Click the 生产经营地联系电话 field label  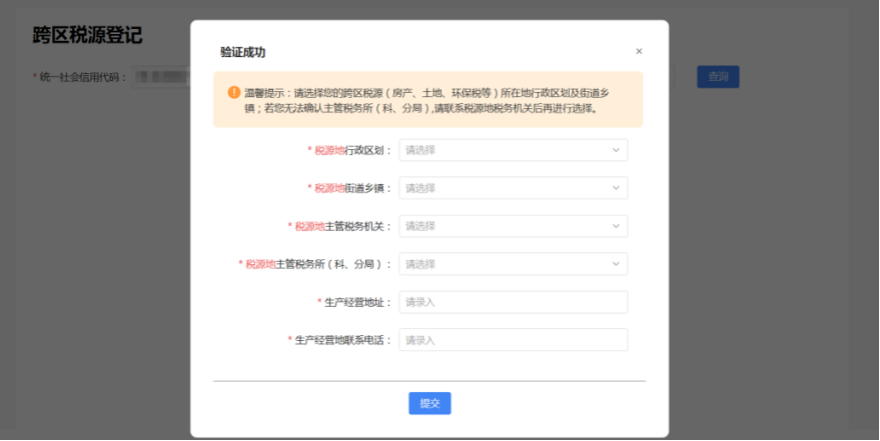[x=342, y=340]
